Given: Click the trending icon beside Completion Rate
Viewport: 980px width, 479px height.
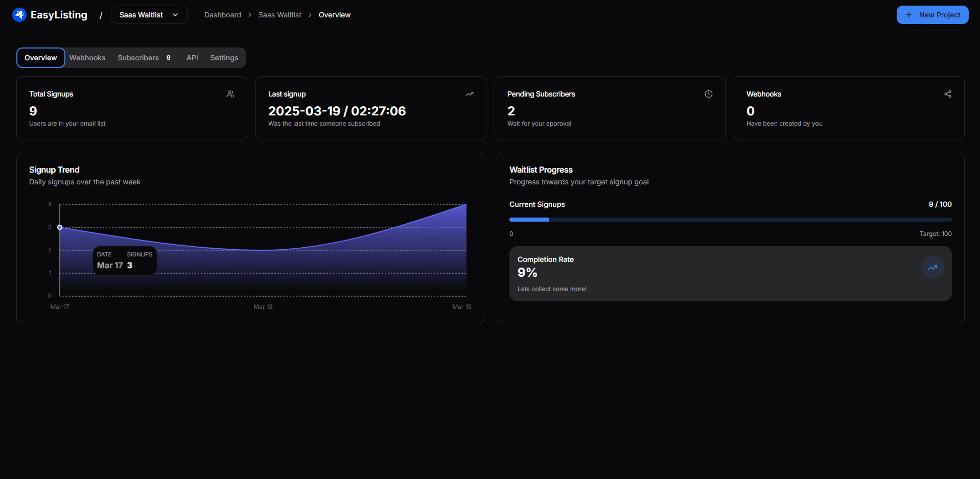Looking at the screenshot, I should (x=932, y=268).
